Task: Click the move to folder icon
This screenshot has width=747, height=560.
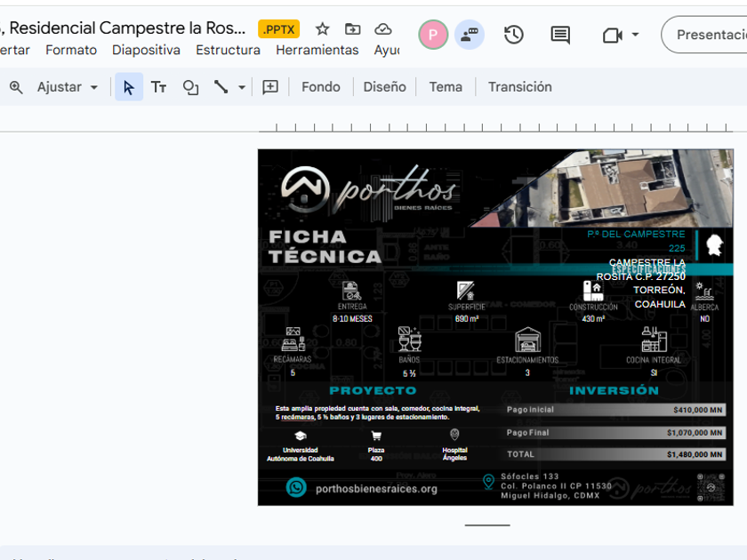Action: 353,29
